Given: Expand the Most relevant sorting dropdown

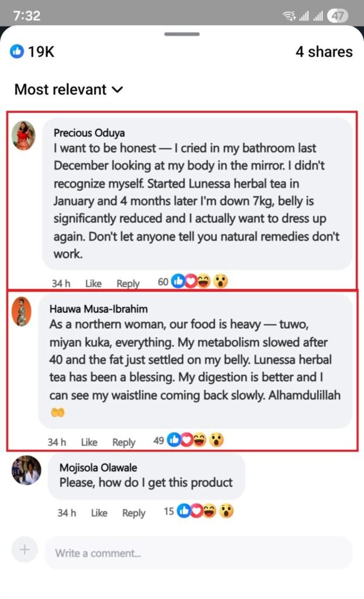Looking at the screenshot, I should [x=69, y=89].
